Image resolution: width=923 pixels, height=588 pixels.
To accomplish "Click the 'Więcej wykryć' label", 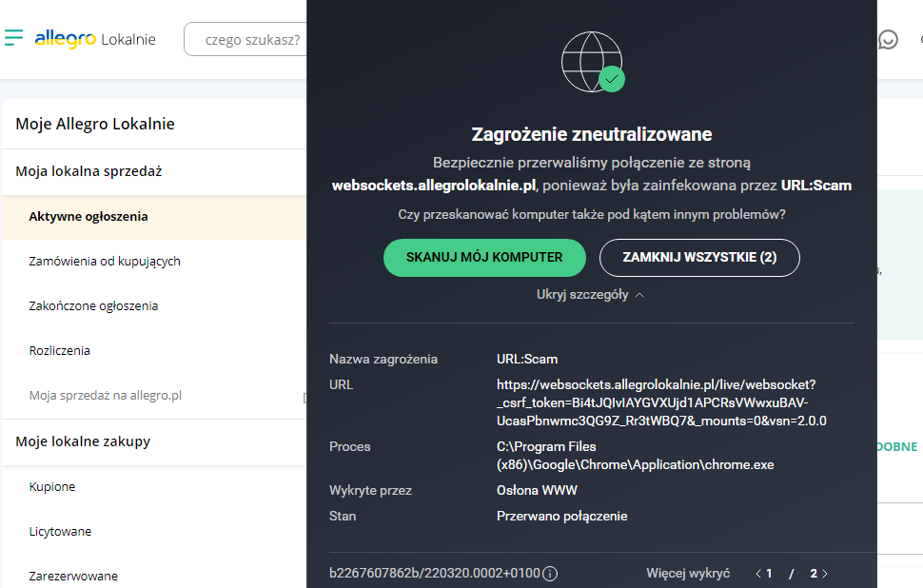I will coord(688,574).
